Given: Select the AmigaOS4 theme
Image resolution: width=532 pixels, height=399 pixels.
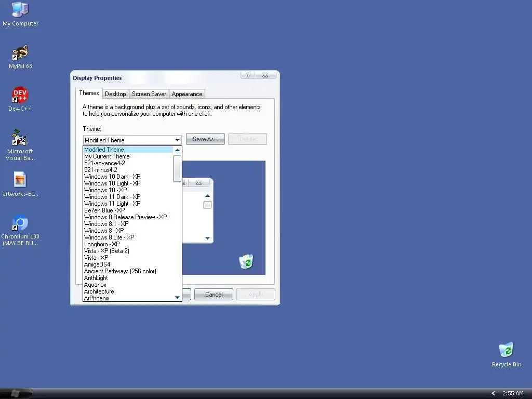Looking at the screenshot, I should coord(128,264).
